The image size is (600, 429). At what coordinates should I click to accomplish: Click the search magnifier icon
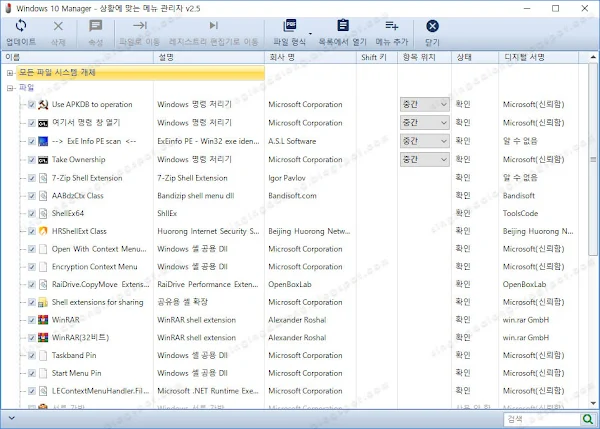[587, 419]
